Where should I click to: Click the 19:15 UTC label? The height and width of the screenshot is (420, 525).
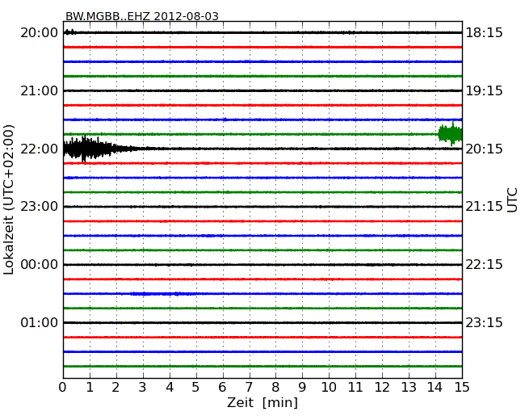click(x=484, y=90)
